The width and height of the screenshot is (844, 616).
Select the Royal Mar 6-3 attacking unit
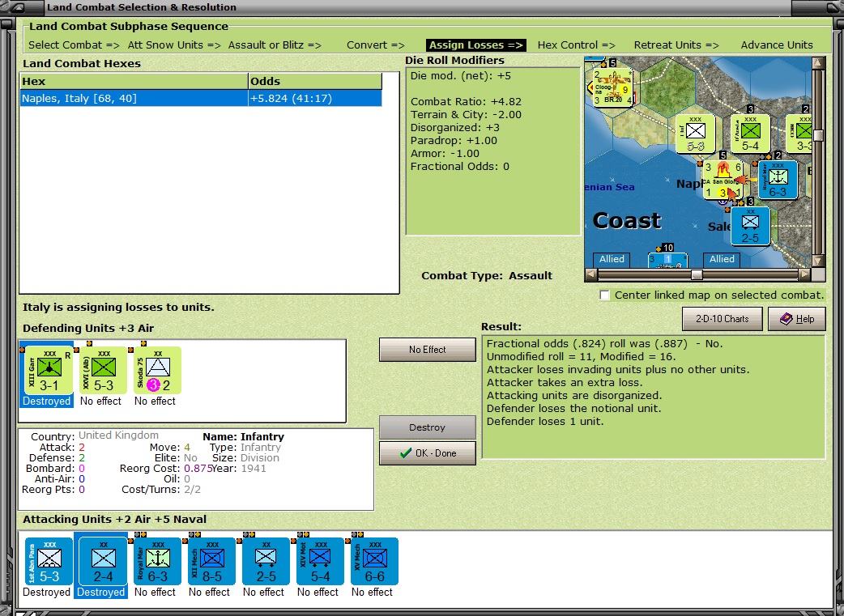point(157,561)
